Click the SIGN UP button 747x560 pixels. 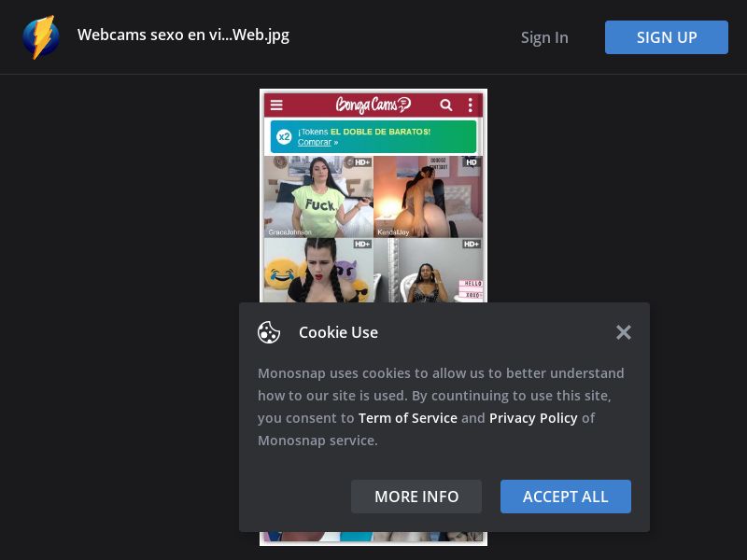pyautogui.click(x=666, y=37)
